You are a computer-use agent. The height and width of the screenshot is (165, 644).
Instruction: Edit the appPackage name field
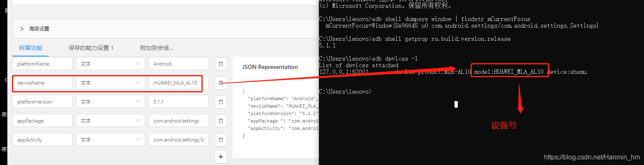coord(43,121)
